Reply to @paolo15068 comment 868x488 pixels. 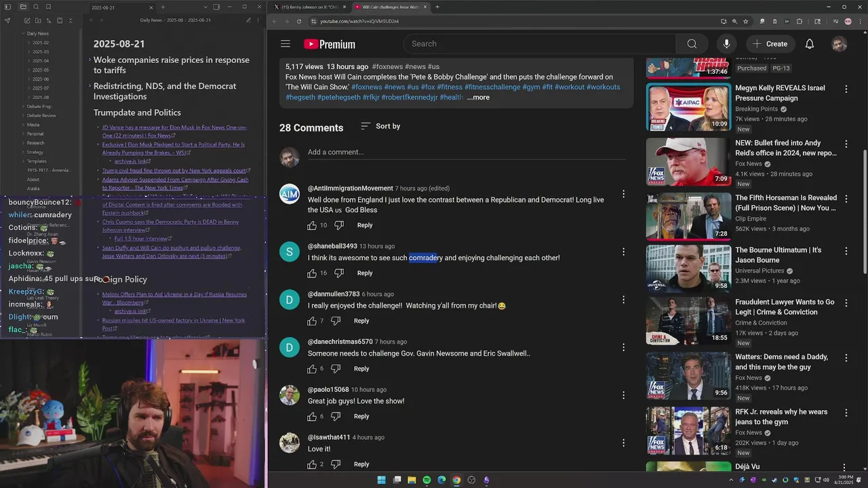(x=361, y=416)
